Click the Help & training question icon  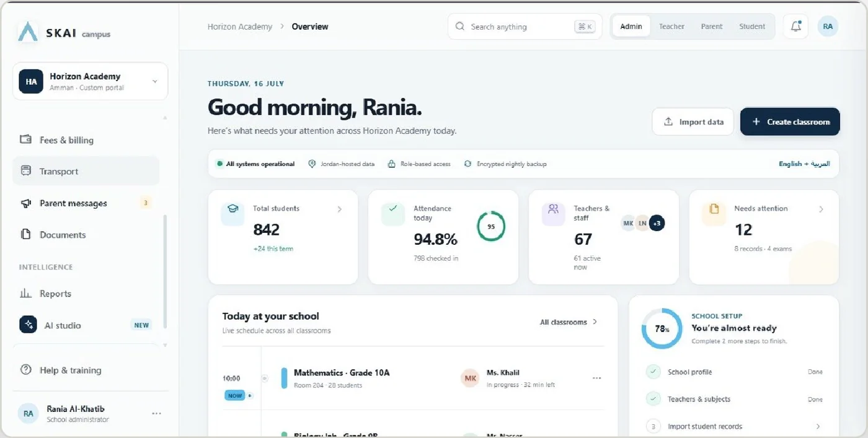(26, 370)
